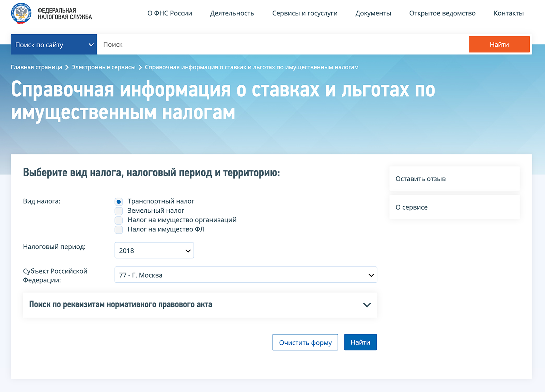
Task: Open the Налоговый период 2018 dropdown
Action: click(x=154, y=250)
